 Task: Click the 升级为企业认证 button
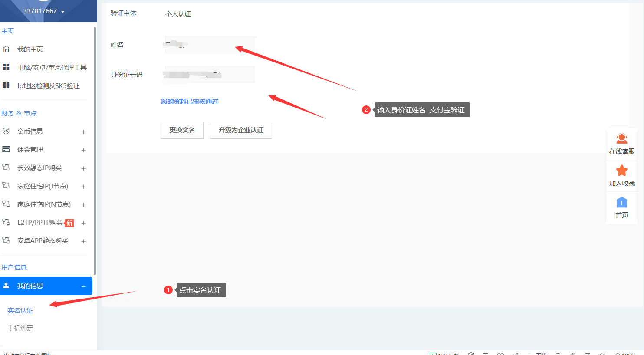pos(241,130)
